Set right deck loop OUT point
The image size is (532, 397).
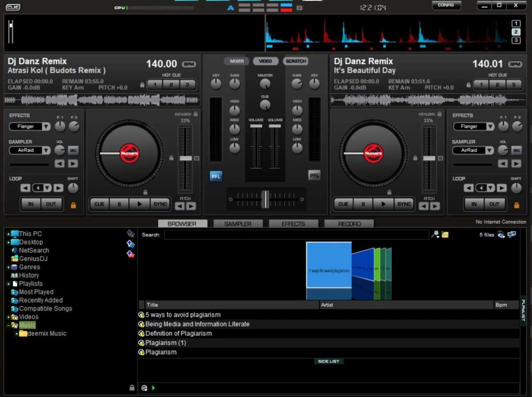[494, 204]
